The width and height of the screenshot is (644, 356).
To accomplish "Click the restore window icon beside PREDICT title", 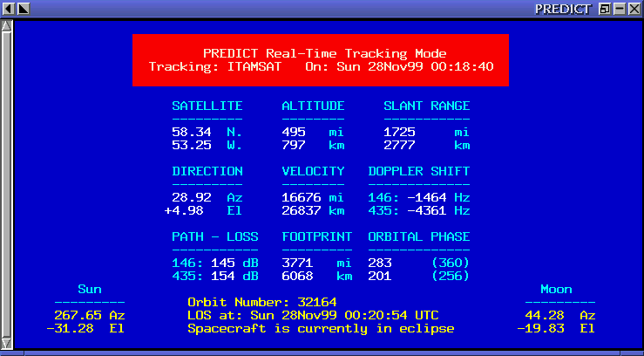I will point(605,9).
